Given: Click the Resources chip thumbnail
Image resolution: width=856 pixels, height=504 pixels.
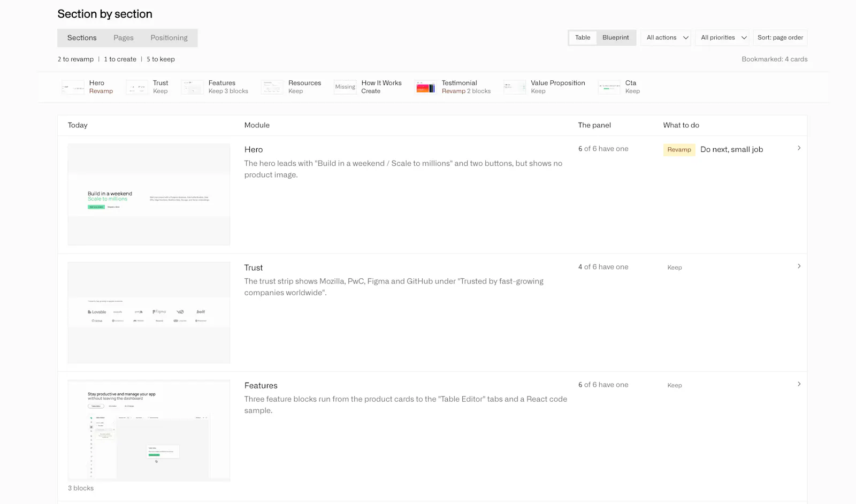Looking at the screenshot, I should (x=272, y=87).
